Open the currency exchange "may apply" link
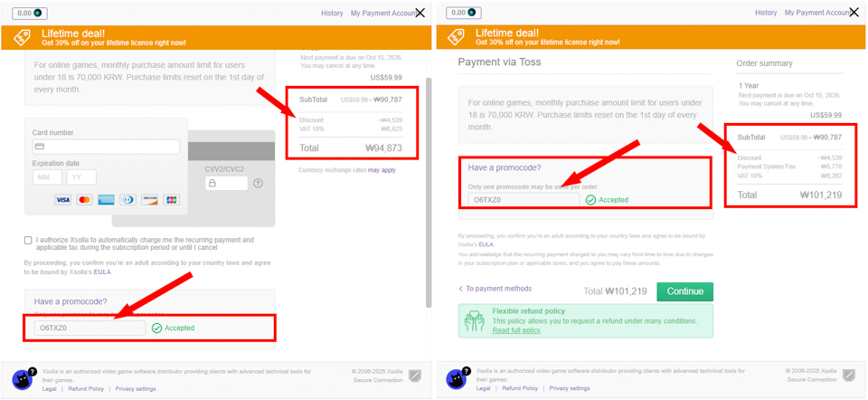 (381, 170)
